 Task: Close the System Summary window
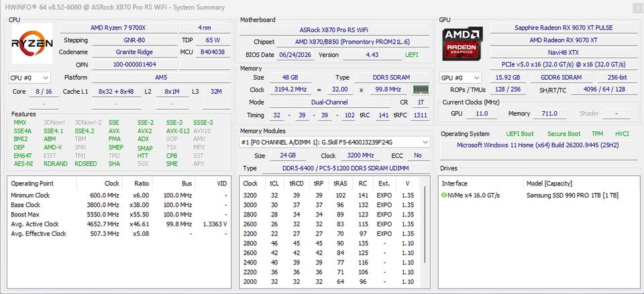(x=638, y=7)
